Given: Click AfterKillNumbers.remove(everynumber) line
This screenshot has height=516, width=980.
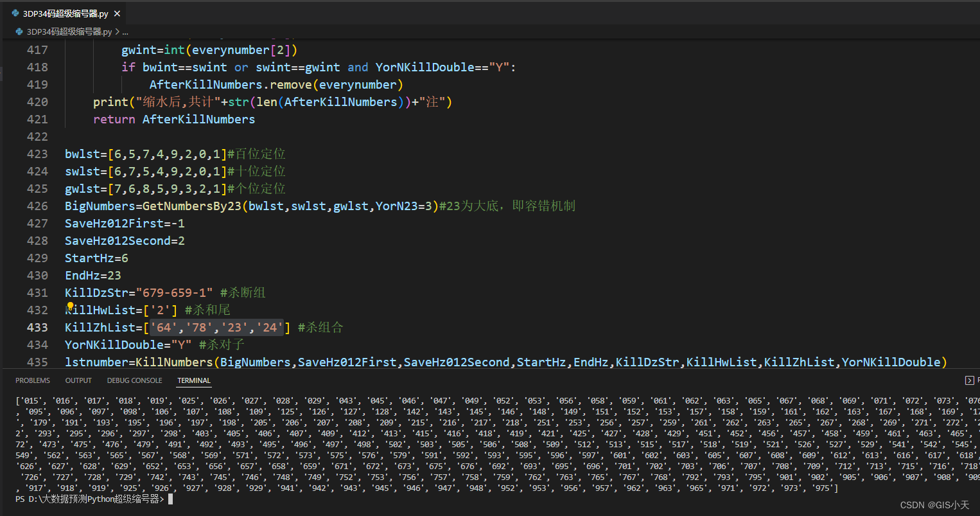Looking at the screenshot, I should point(276,85).
